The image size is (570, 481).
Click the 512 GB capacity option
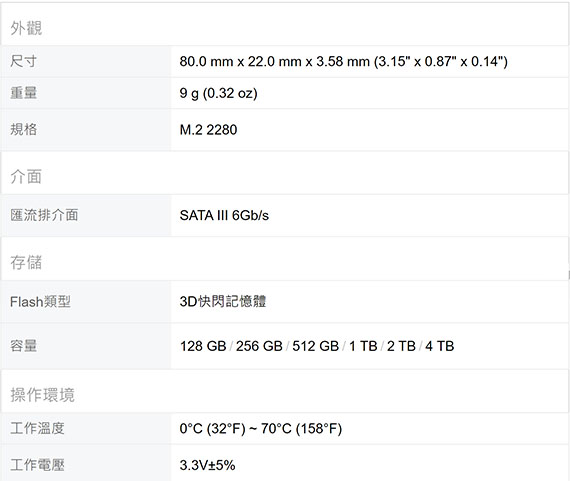point(316,346)
